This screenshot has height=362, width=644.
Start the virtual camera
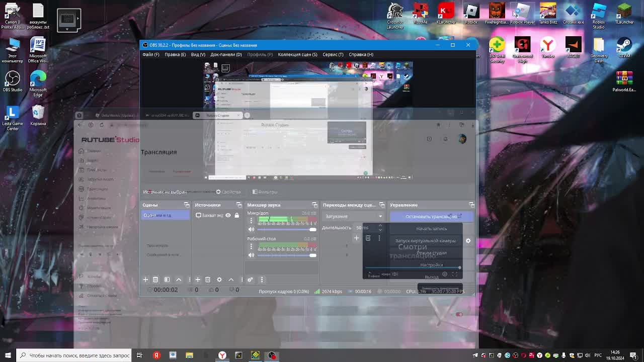tap(425, 241)
